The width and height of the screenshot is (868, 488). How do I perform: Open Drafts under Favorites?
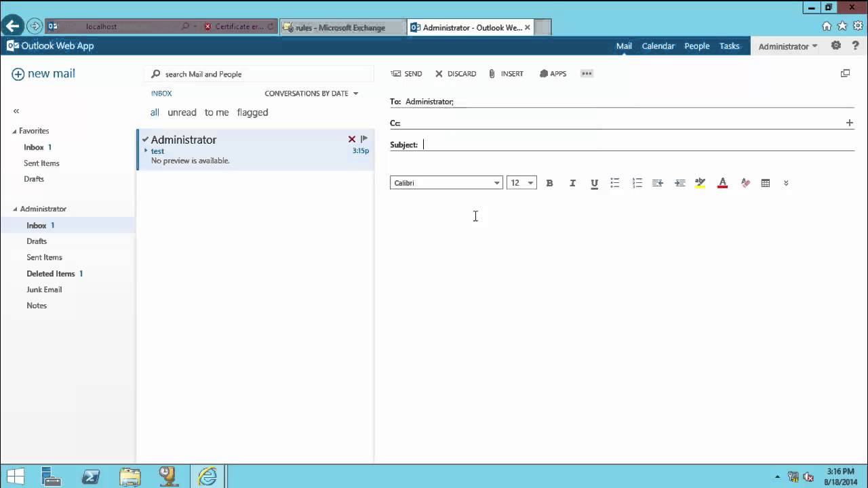[x=34, y=179]
